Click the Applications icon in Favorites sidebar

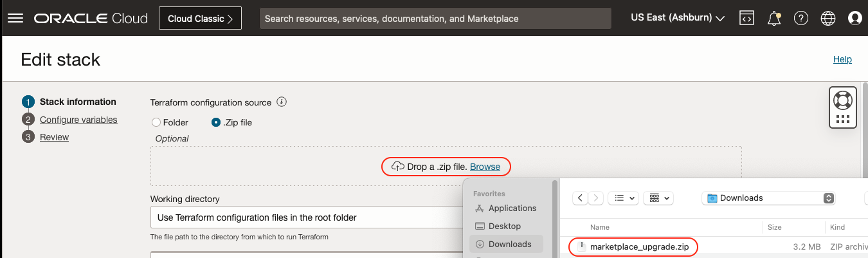[x=480, y=208]
